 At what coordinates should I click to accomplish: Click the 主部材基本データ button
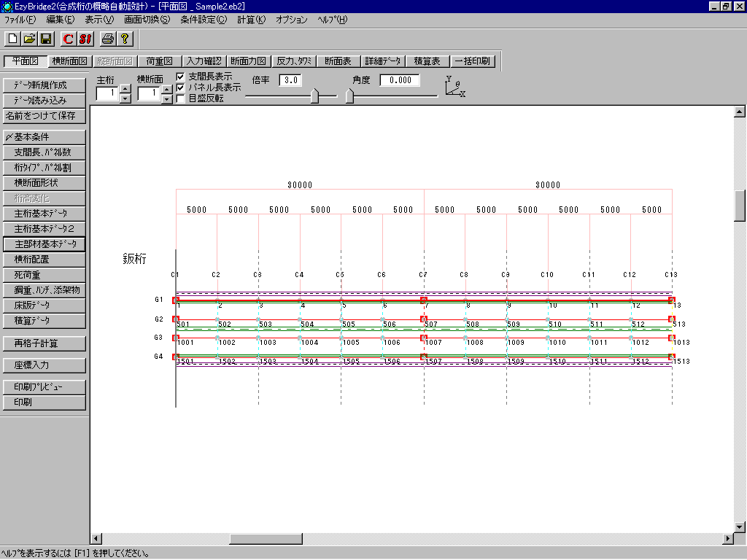(44, 244)
